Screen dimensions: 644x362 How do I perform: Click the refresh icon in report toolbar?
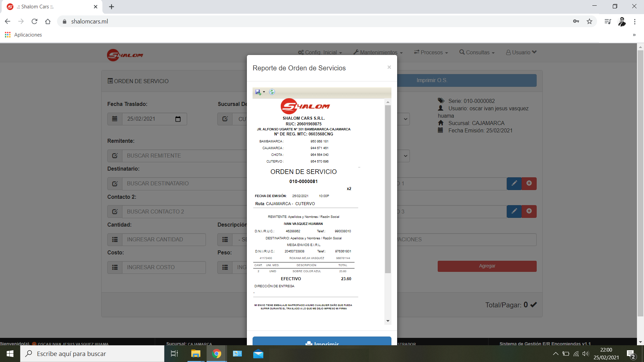272,92
